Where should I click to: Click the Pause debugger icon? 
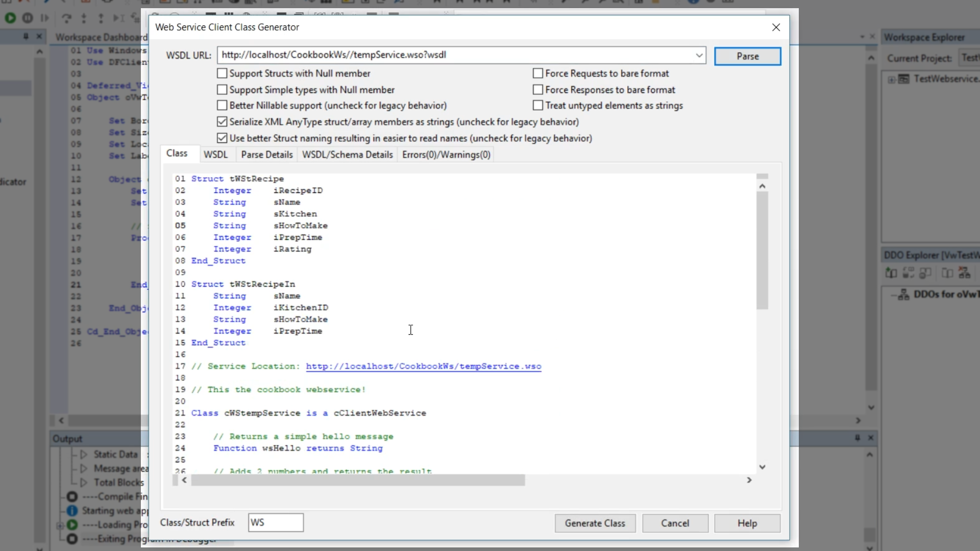[x=28, y=18]
